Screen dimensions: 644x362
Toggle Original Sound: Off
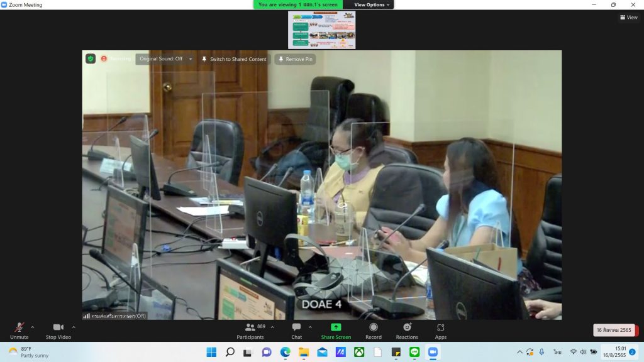[x=161, y=59]
